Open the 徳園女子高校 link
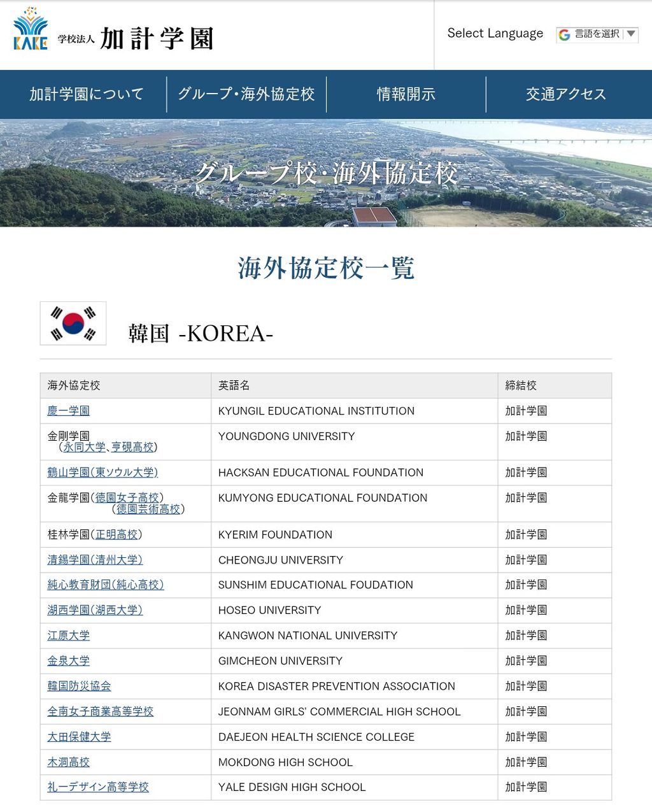This screenshot has width=652, height=812. (x=127, y=498)
